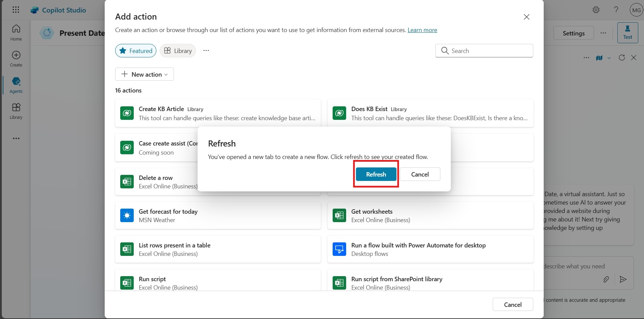This screenshot has width=644, height=319.
Task: Open Create from left sidebar
Action: (16, 59)
